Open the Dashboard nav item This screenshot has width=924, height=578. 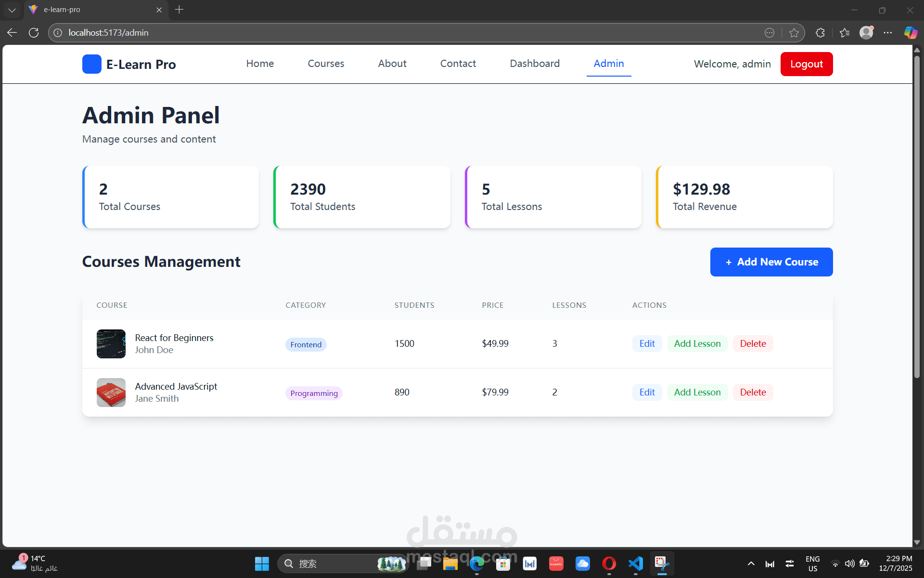point(535,64)
